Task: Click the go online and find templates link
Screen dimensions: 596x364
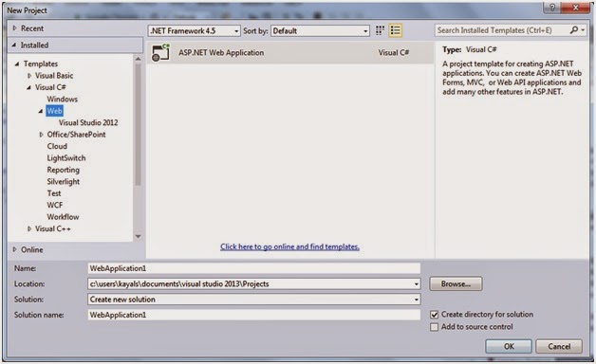Action: [289, 246]
